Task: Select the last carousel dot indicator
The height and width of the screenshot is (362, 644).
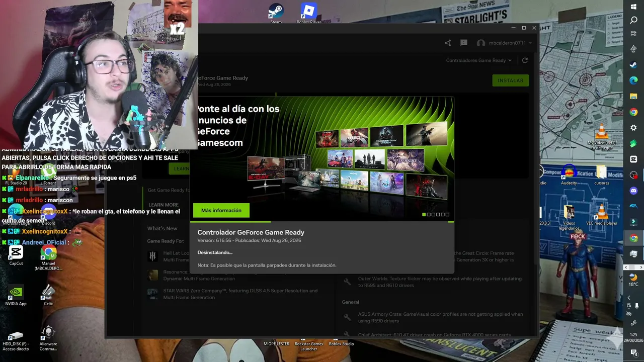Action: pos(447,215)
